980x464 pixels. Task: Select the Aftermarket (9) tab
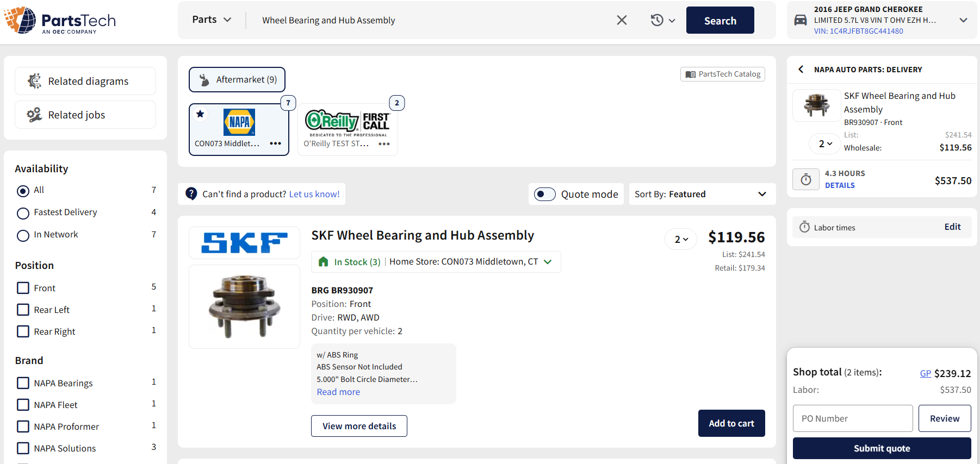(x=237, y=80)
